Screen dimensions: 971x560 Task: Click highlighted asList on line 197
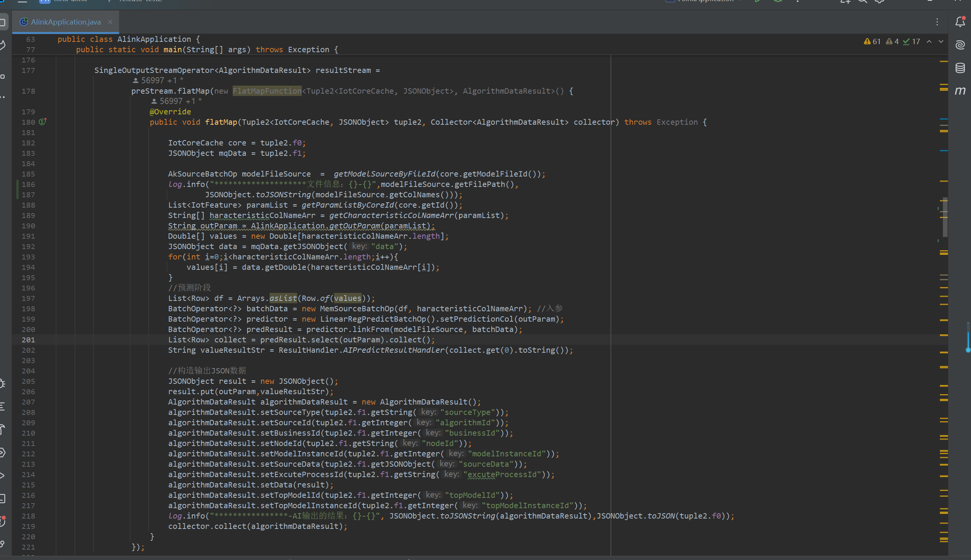point(283,299)
